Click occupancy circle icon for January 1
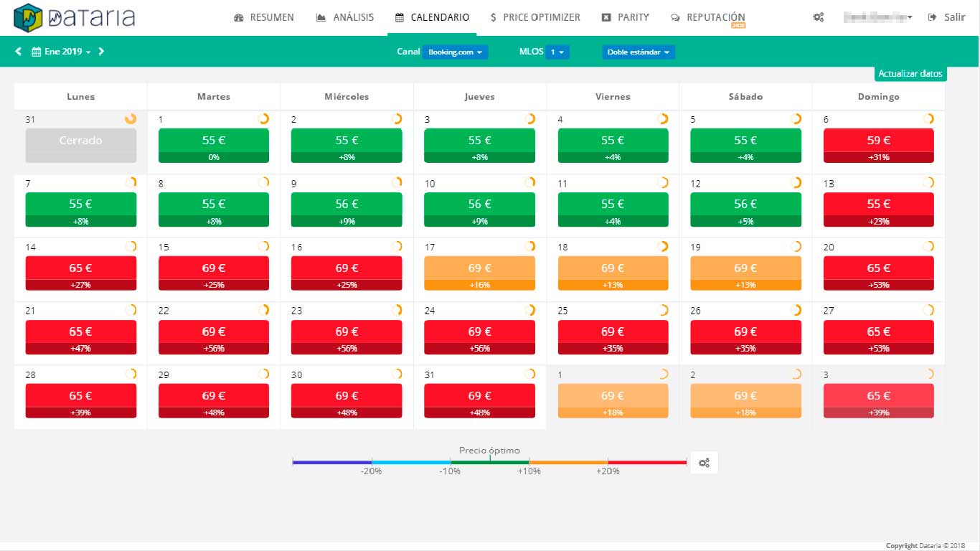 (x=263, y=119)
